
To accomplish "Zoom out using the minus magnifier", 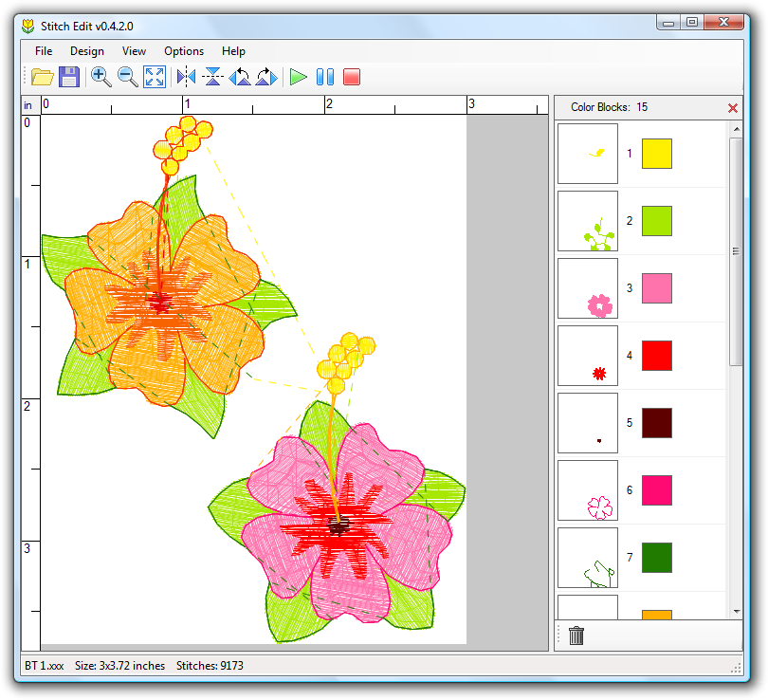I will (x=127, y=77).
